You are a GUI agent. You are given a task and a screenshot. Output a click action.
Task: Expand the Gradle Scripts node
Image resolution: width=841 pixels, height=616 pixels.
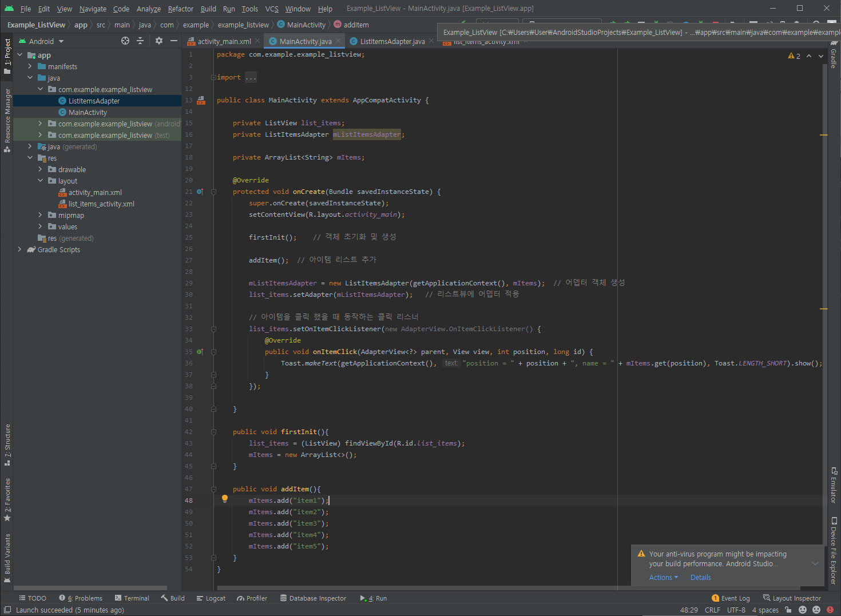[20, 249]
